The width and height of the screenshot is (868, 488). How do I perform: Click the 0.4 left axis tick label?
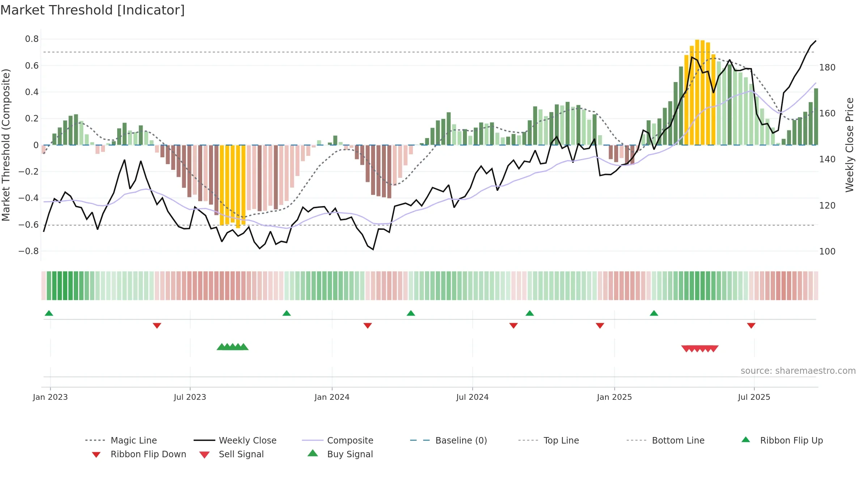pyautogui.click(x=32, y=92)
